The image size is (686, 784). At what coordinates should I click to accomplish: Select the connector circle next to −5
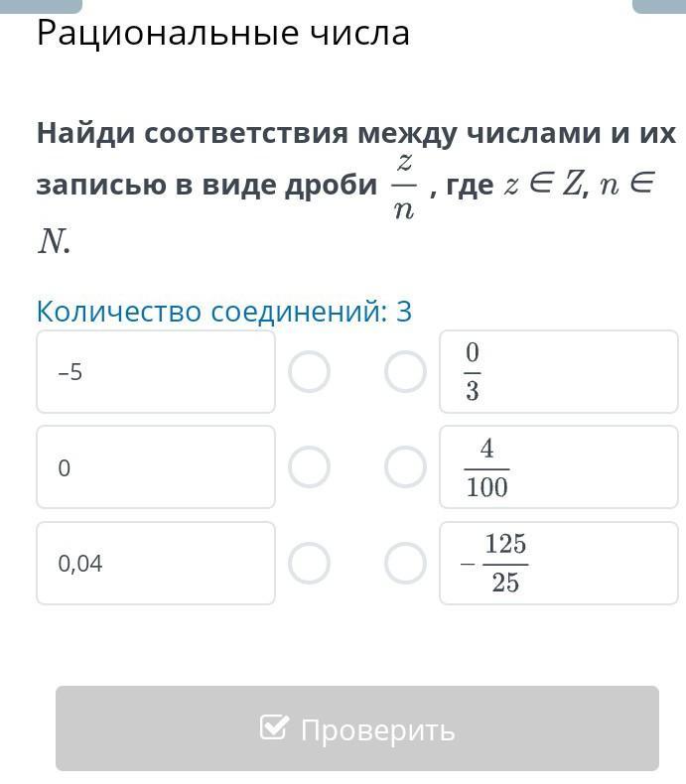click(x=309, y=372)
